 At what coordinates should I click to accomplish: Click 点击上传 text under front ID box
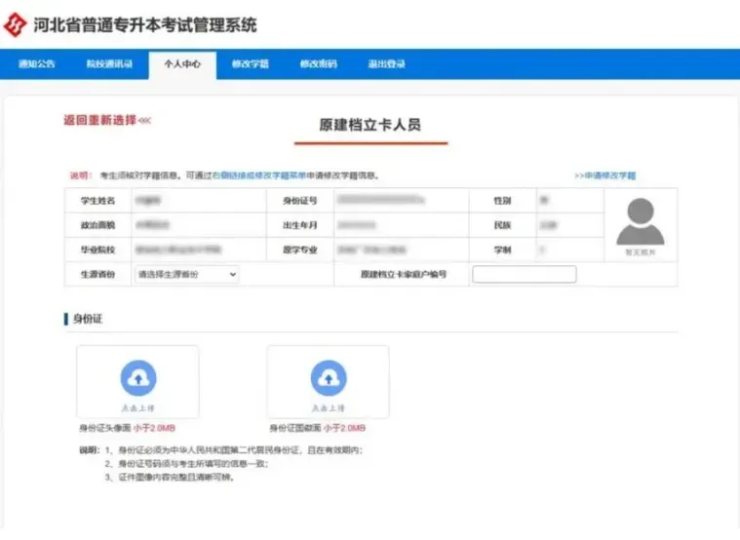(137, 408)
